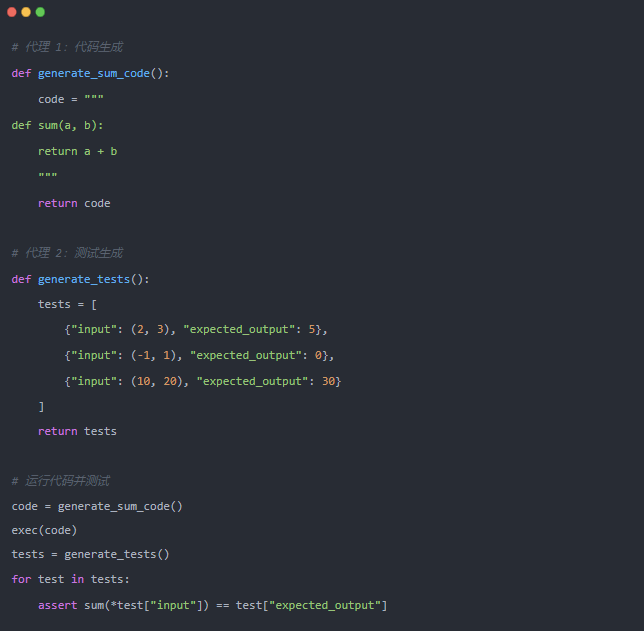644x631 pixels.
Task: Click the comment '# 运行代码并测试'
Action: tap(61, 481)
